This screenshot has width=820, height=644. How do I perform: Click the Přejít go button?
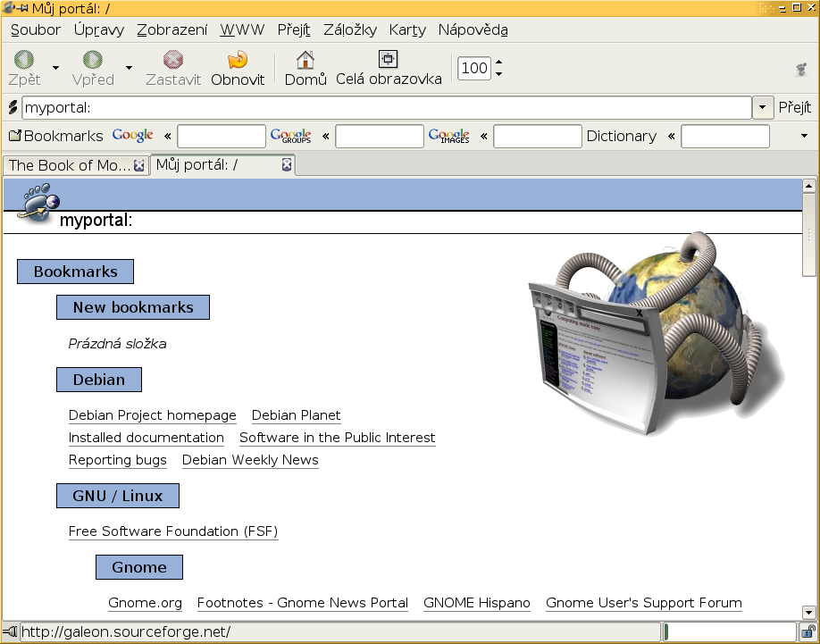tap(794, 107)
